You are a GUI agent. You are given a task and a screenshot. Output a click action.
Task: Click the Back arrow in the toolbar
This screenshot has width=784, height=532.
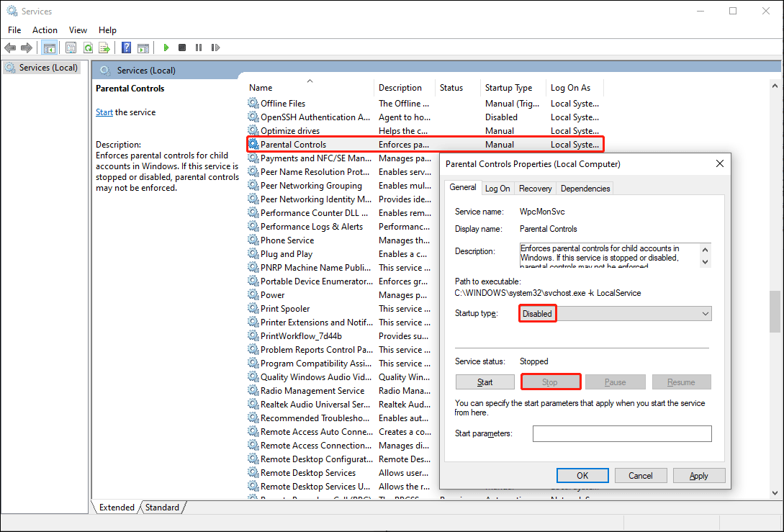(x=9, y=48)
